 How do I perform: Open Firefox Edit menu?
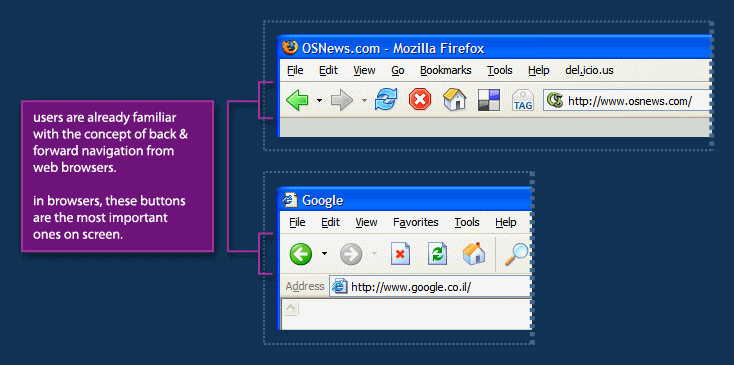pyautogui.click(x=329, y=71)
